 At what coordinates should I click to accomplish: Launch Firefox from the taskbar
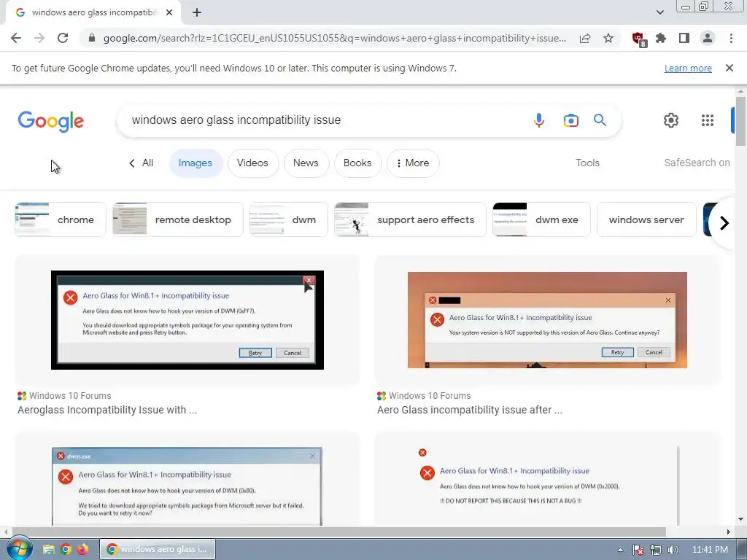point(82,550)
